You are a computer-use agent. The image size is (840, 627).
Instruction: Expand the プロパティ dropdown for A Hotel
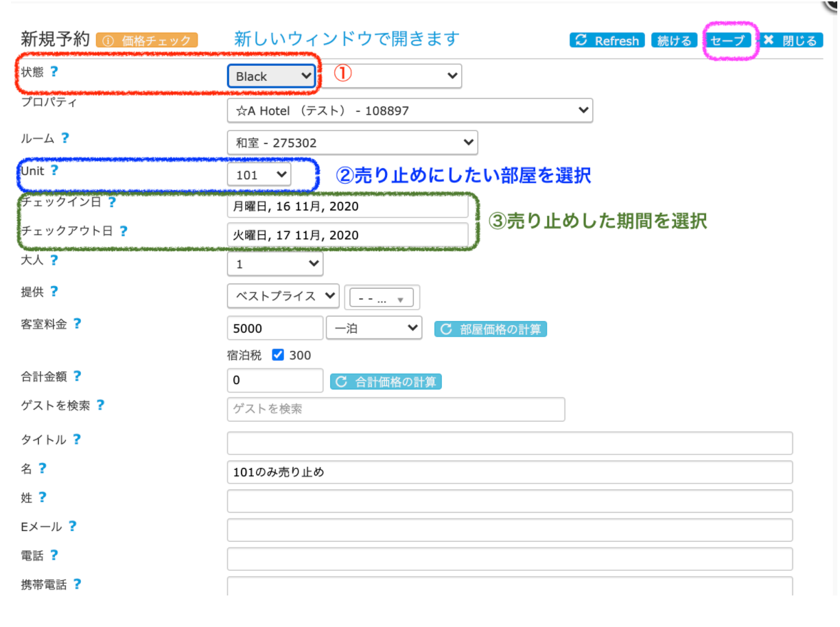pyautogui.click(x=410, y=110)
